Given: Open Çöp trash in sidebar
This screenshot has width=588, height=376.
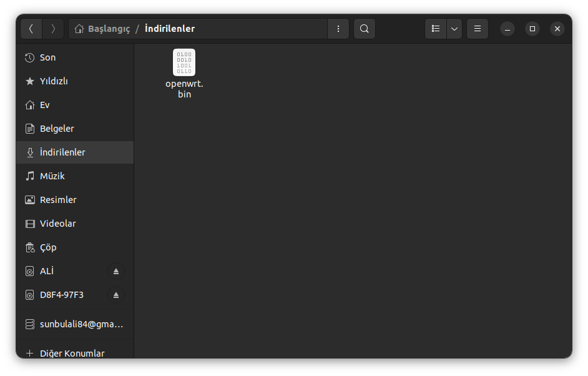Looking at the screenshot, I should [x=75, y=247].
